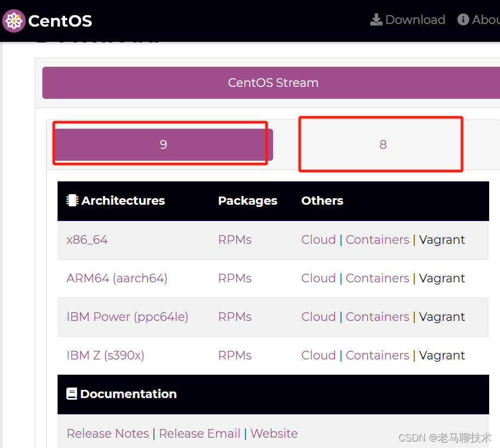Click the book icon beside Documentation header
Viewport: 500px width, 448px height.
tap(72, 393)
